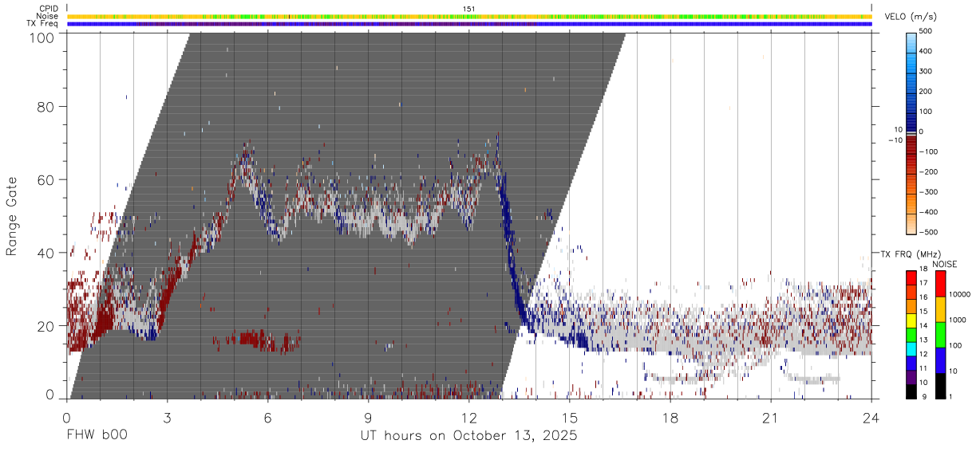This screenshot has width=980, height=452.
Task: Click the FHW b00 radar beam label
Action: pos(96,436)
